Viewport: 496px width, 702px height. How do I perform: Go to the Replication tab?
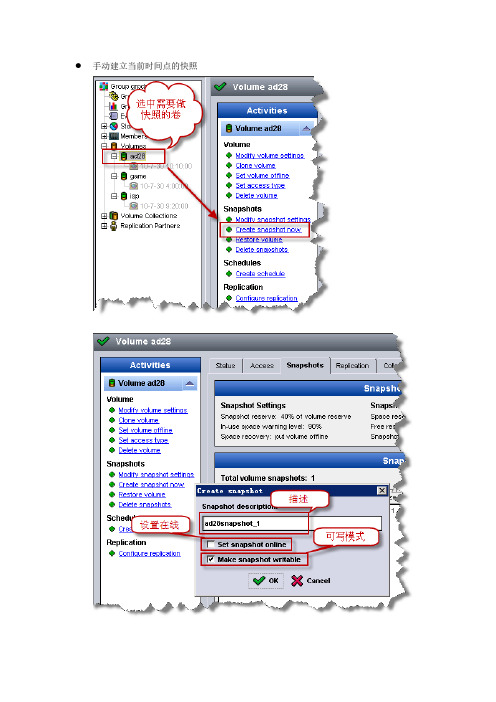click(x=352, y=366)
